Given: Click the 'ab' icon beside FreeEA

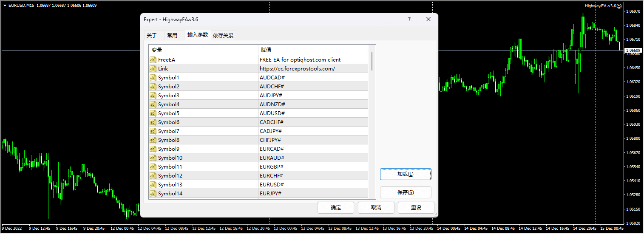Looking at the screenshot, I should coord(153,60).
